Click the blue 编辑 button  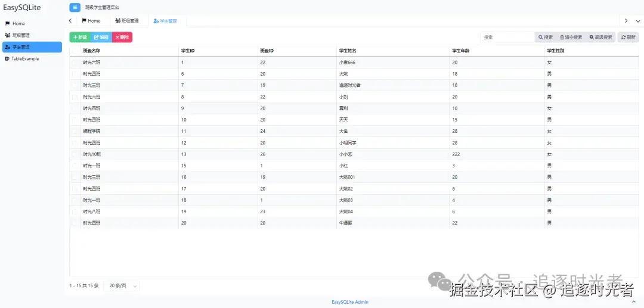101,38
